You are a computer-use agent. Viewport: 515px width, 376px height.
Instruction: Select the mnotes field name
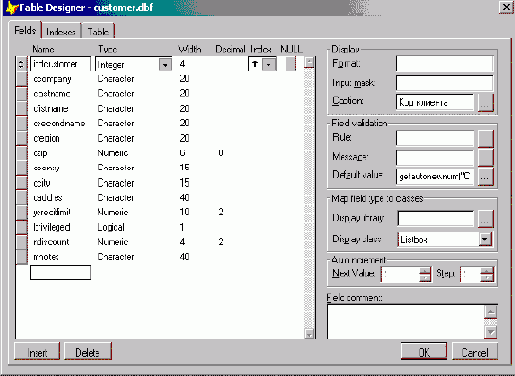(46, 257)
